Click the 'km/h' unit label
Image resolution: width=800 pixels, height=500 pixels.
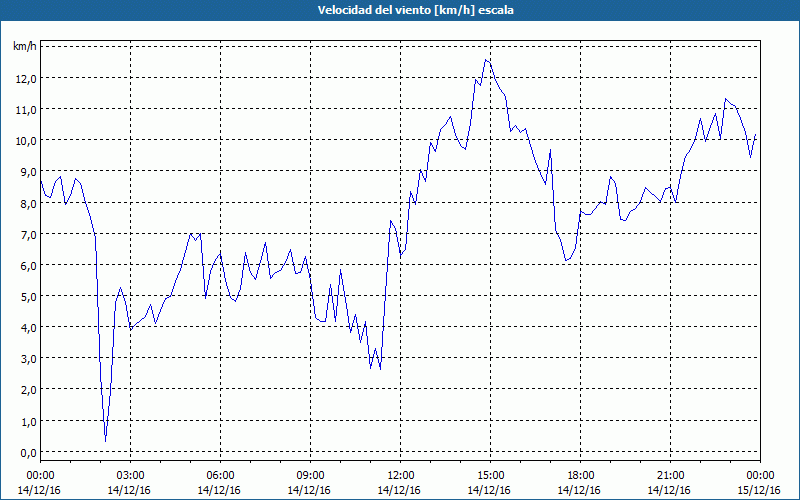point(24,47)
